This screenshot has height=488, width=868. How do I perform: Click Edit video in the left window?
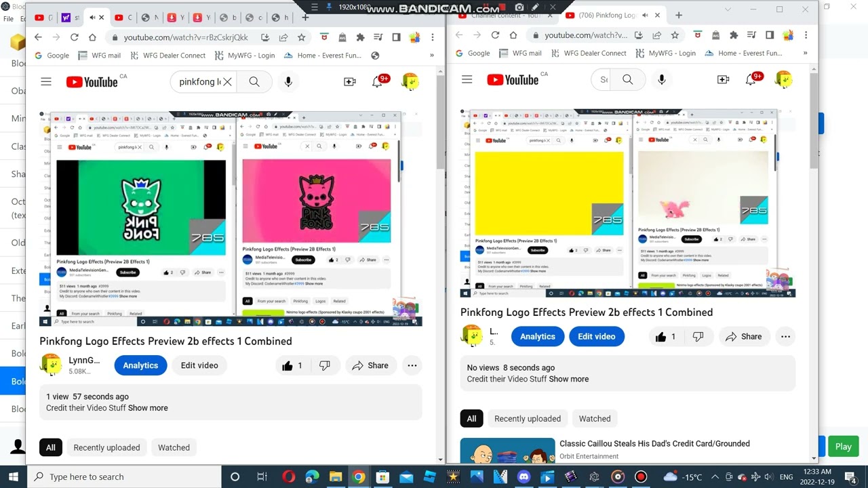pos(199,365)
